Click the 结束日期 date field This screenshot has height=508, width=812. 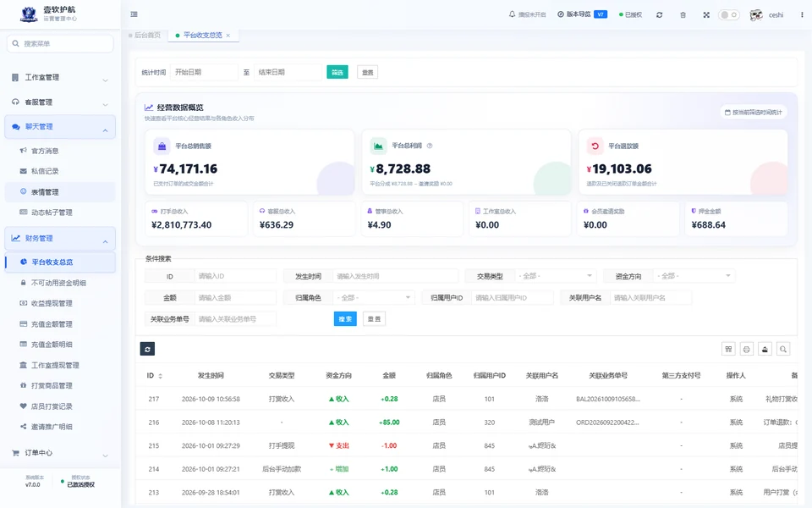288,72
